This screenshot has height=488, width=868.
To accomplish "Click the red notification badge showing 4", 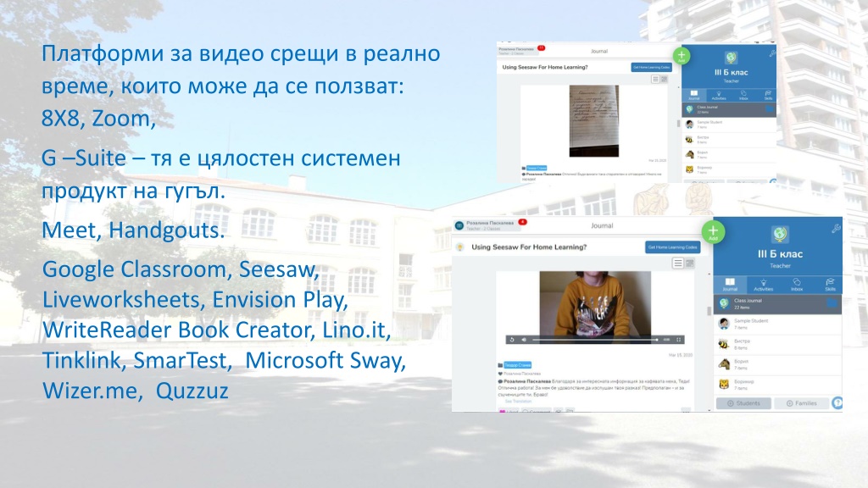I will pos(522,223).
